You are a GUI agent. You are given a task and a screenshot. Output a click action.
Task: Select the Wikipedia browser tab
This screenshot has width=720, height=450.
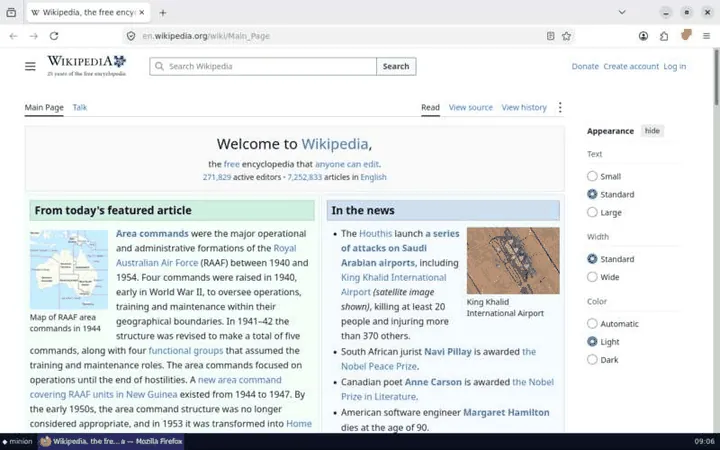click(88, 12)
